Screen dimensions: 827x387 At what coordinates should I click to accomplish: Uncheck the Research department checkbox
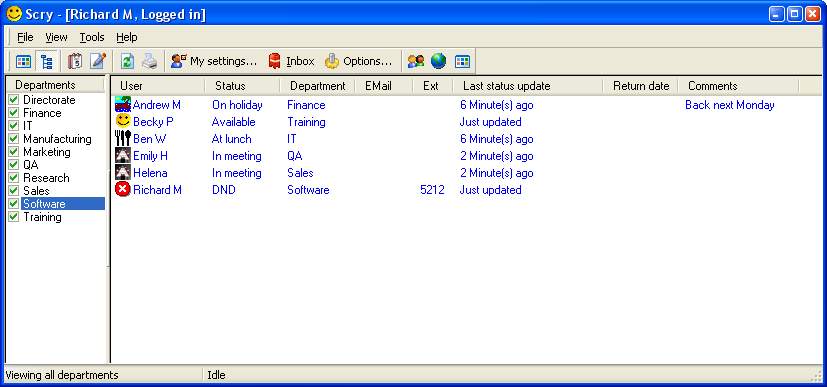[x=14, y=178]
